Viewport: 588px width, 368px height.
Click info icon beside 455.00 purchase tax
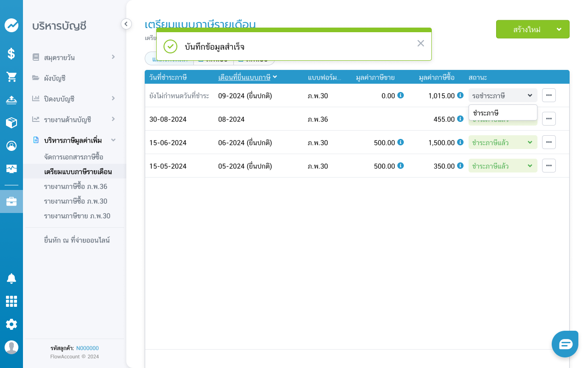click(460, 119)
